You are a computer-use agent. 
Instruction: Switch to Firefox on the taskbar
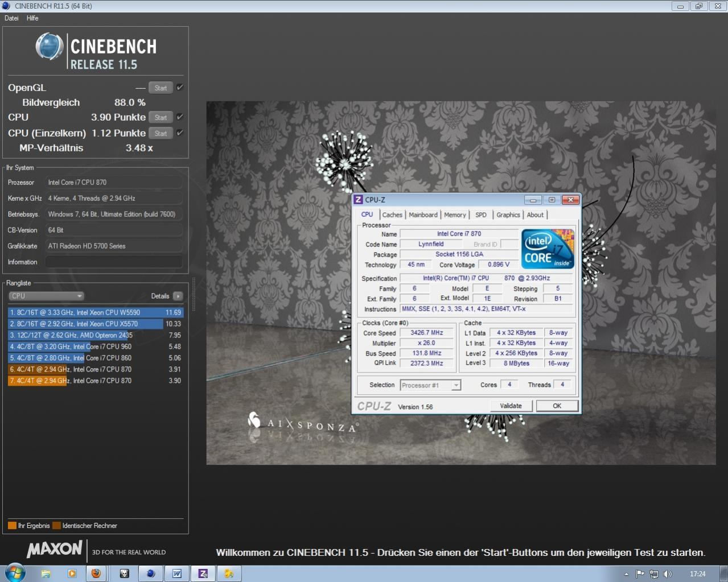[x=96, y=573]
